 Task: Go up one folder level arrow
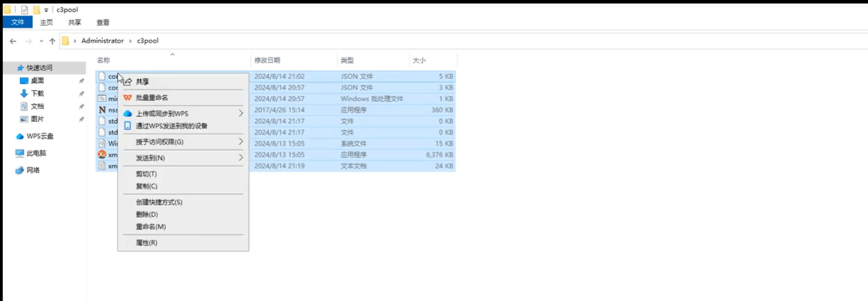(52, 41)
